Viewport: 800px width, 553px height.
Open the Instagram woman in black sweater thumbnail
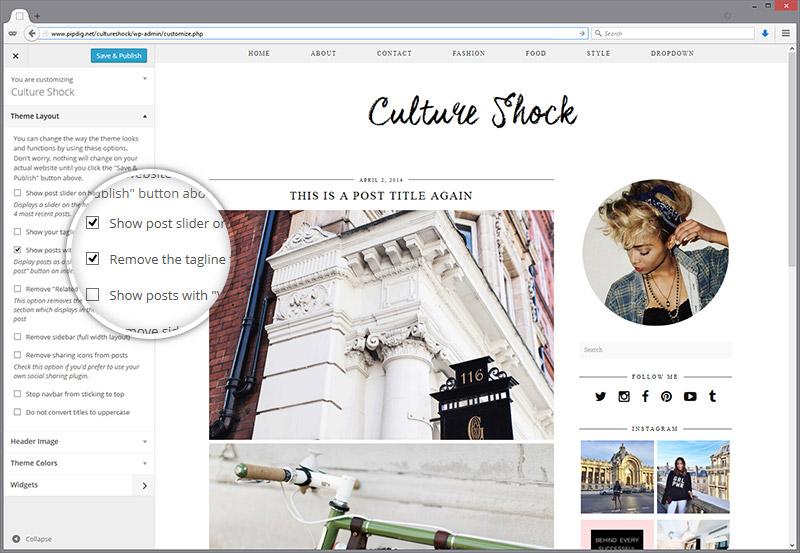693,476
